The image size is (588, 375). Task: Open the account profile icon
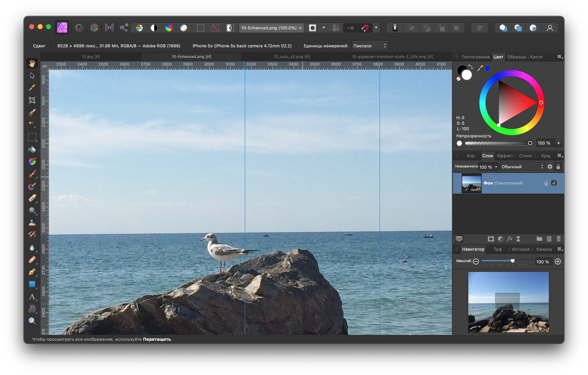(550, 28)
